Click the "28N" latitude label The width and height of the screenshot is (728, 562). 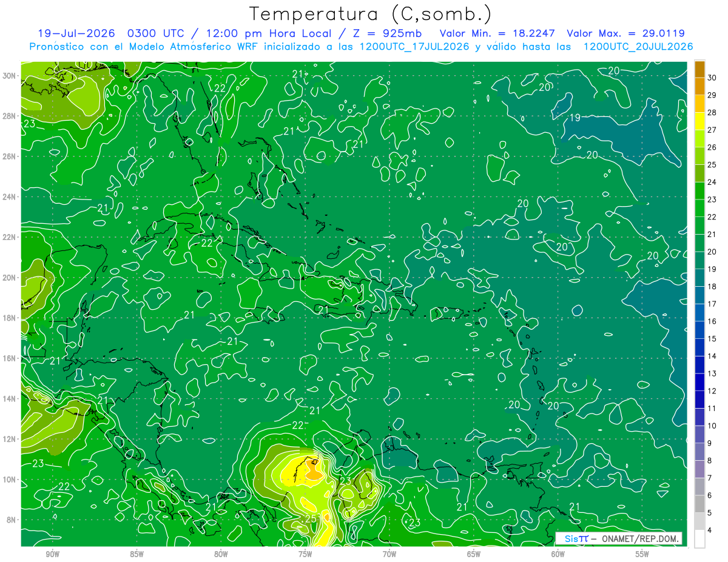(x=10, y=116)
